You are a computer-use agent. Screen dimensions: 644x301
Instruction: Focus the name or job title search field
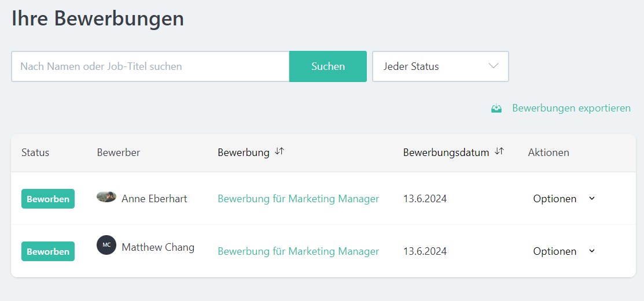pos(150,66)
